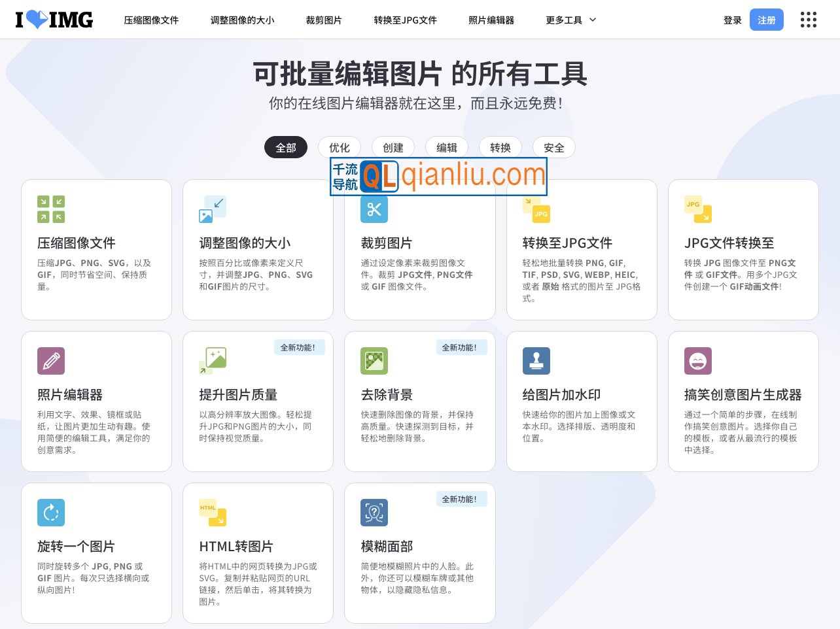Select the 创建 filter option
The height and width of the screenshot is (629, 840).
tap(393, 147)
